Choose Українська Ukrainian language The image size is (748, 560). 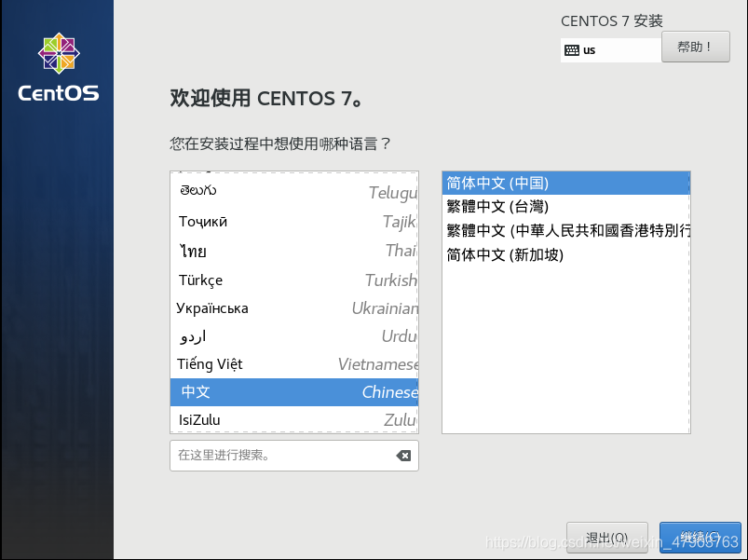(293, 308)
